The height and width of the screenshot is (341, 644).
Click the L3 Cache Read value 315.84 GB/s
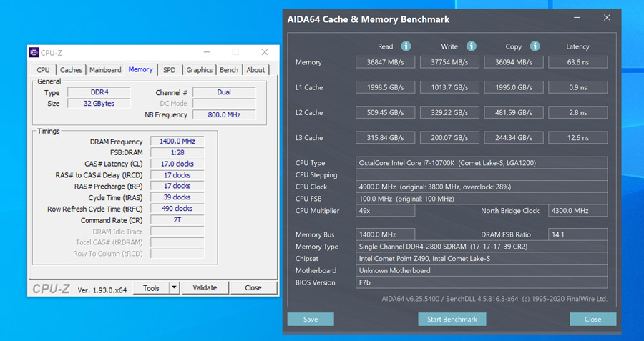point(385,137)
